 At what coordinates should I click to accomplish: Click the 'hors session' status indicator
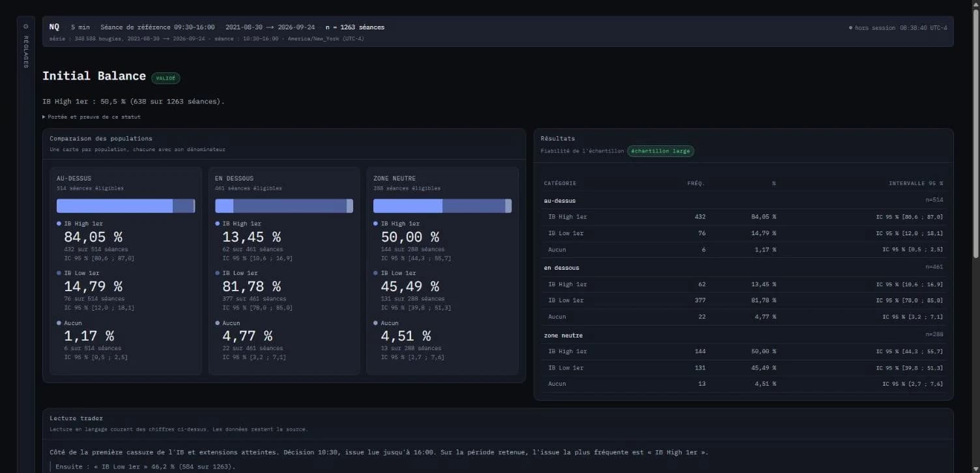pos(872,28)
